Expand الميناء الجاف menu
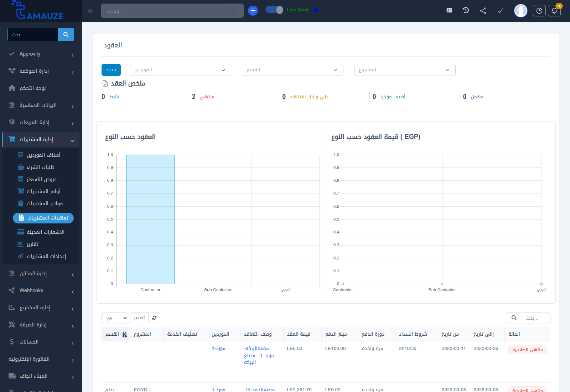Viewport: 570px width, 392px height. (41, 376)
